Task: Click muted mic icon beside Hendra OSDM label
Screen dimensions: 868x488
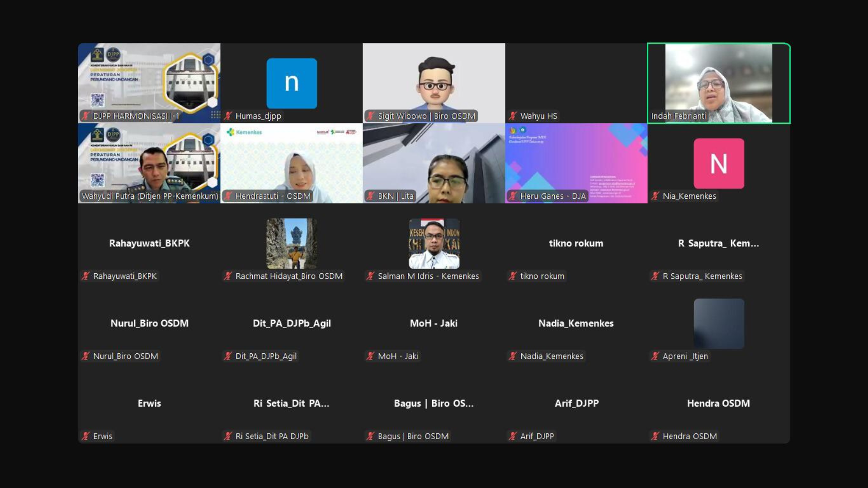Action: (x=655, y=436)
